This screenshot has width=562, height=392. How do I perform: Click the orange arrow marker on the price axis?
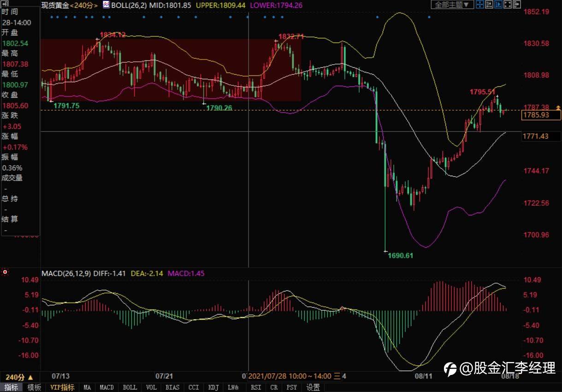(x=558, y=107)
